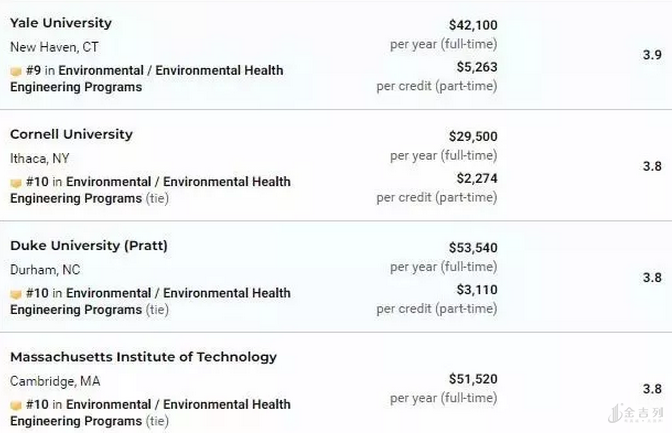This screenshot has height=433, width=672.
Task: Click Cornell's $29,500 full-time tuition
Action: pos(473,136)
